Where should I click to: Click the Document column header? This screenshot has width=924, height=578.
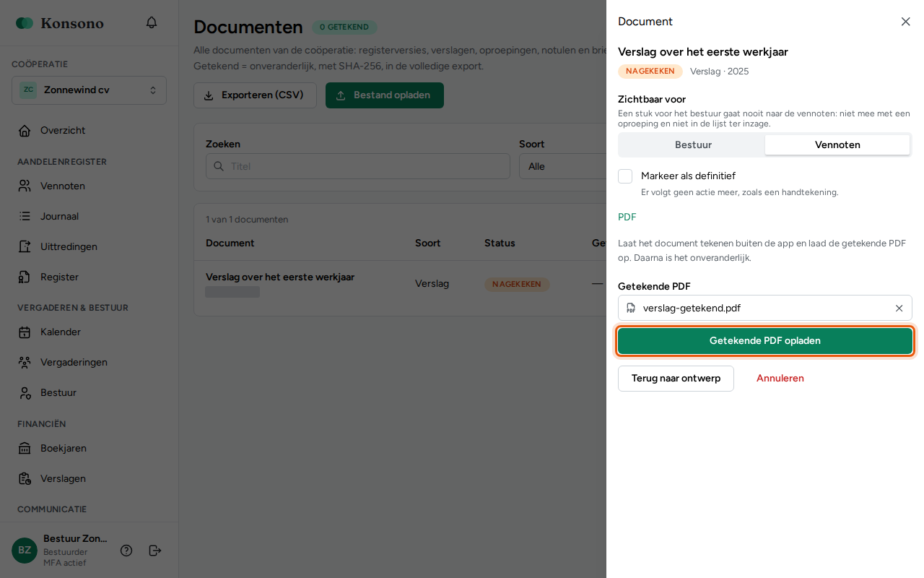click(230, 243)
